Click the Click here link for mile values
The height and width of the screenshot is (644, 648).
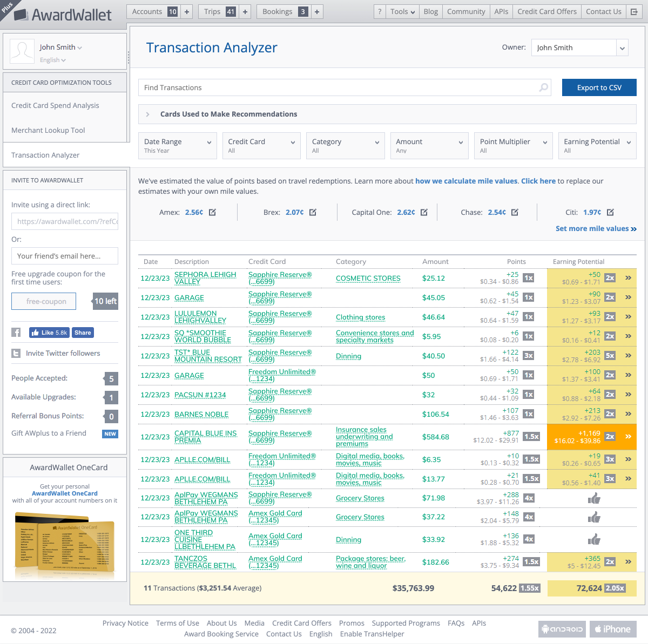pos(538,181)
